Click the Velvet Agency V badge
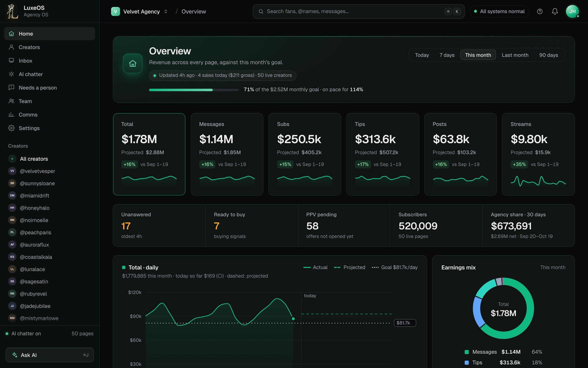588x368 pixels. [115, 11]
